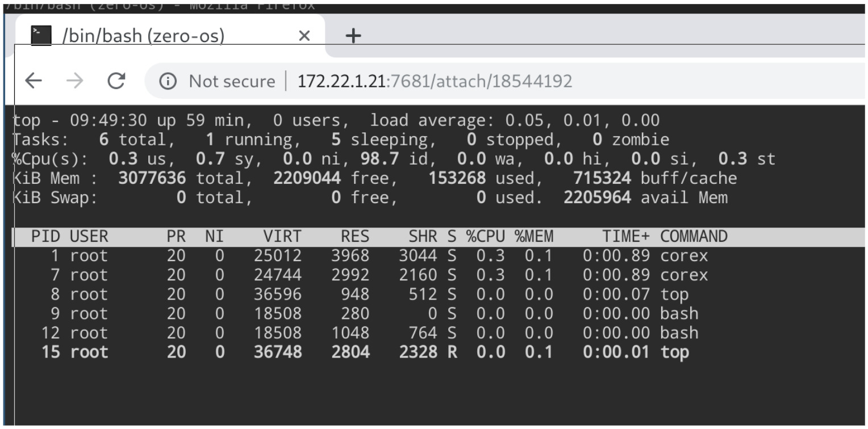
Task: Click the %CPU column header
Action: [x=486, y=236]
